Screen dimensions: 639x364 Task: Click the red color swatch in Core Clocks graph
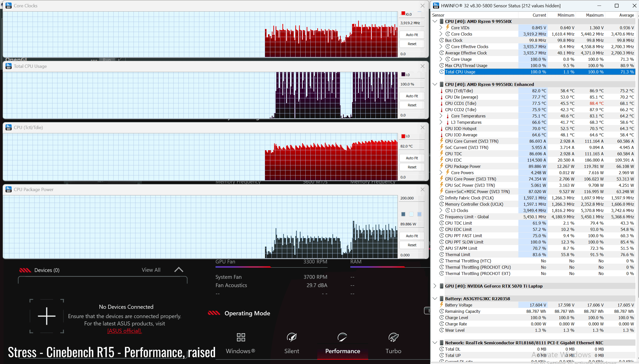tap(403, 14)
